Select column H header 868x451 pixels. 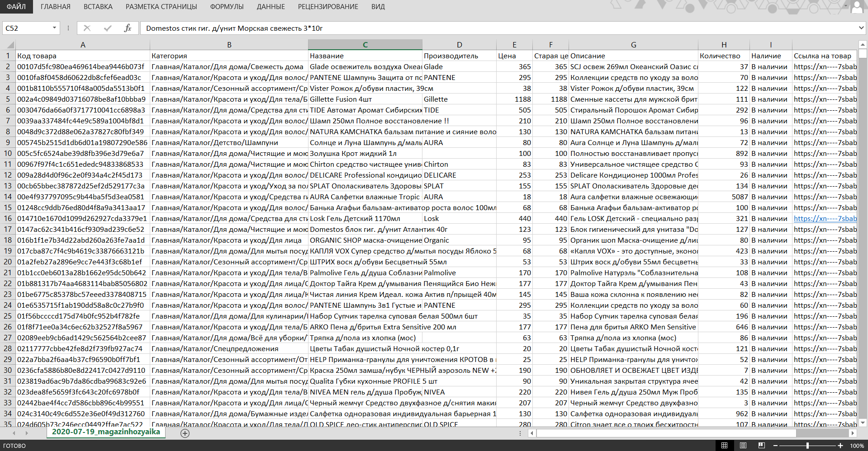click(724, 45)
